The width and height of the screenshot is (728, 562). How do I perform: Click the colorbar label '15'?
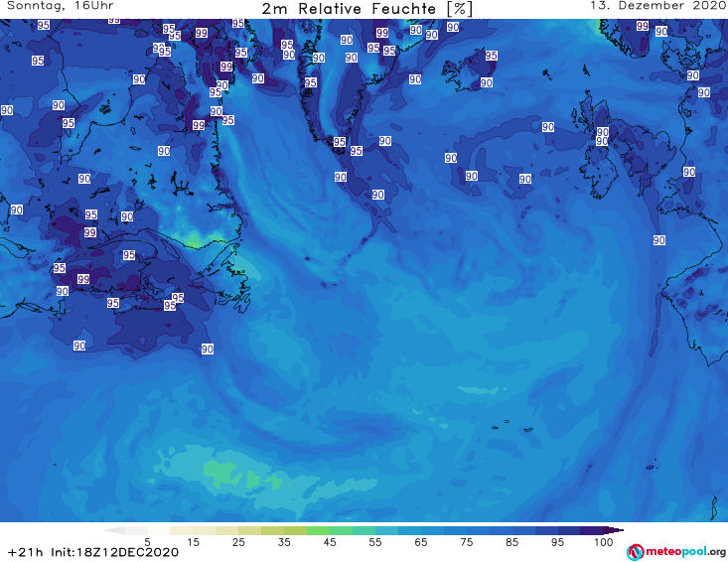point(193,542)
